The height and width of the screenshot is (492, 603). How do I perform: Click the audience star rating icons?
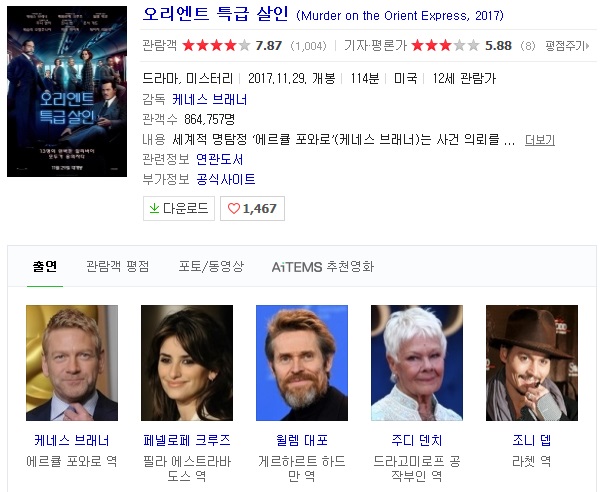pos(216,45)
